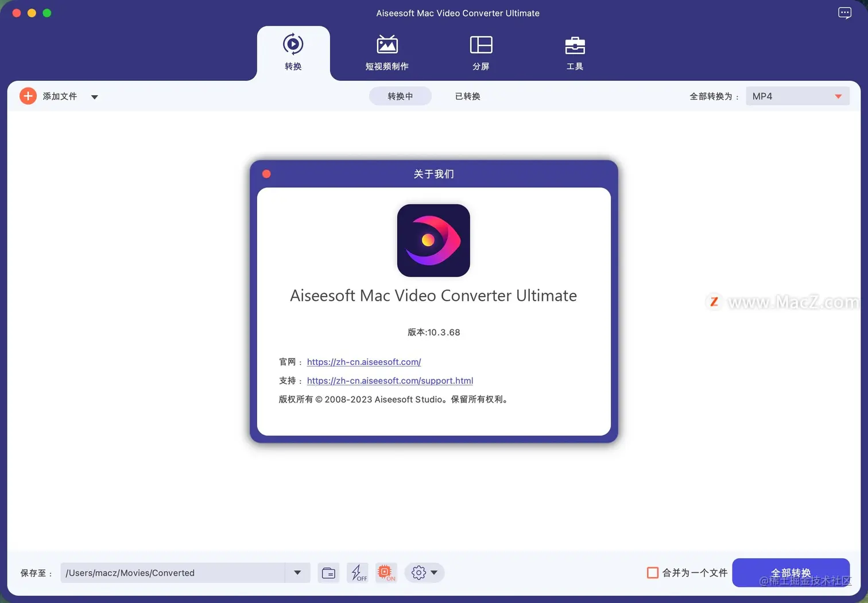Open the official website link
This screenshot has width=868, height=603.
point(364,362)
